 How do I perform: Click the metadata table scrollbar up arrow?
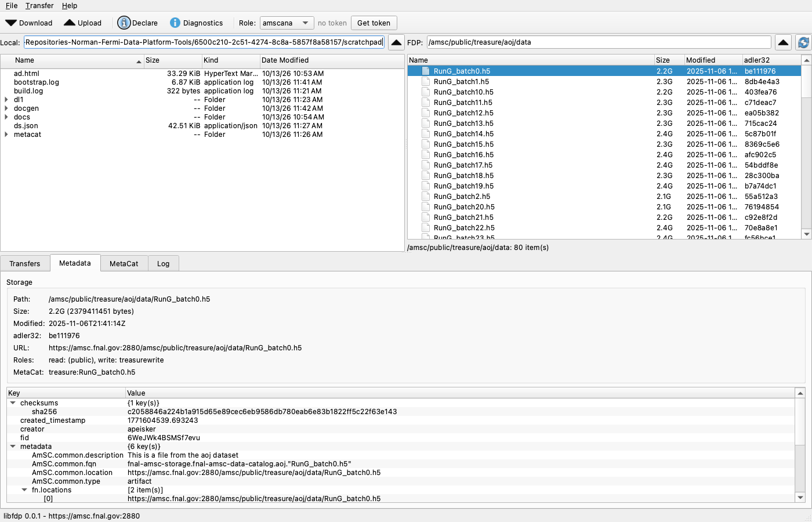(x=800, y=393)
